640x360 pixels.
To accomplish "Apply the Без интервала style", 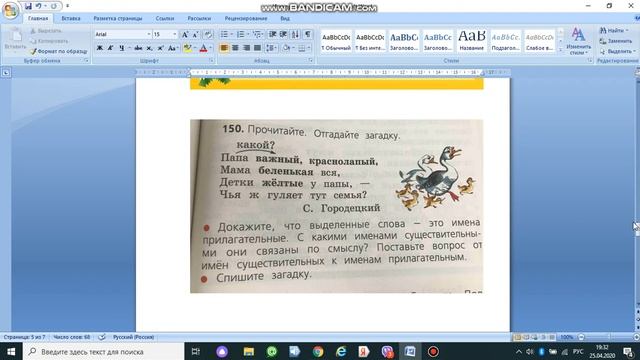I will click(370, 41).
